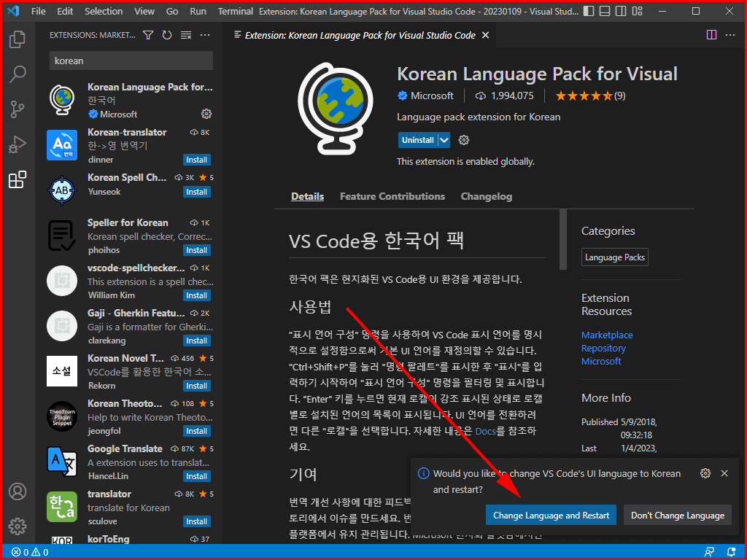
Task: Click Change Language and Restart button
Action: [x=551, y=516]
